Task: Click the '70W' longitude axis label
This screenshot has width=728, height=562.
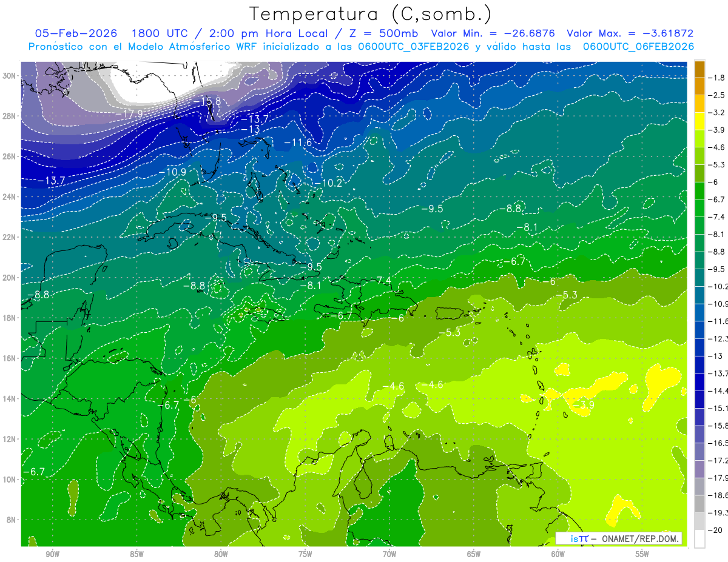Action: pos(389,555)
